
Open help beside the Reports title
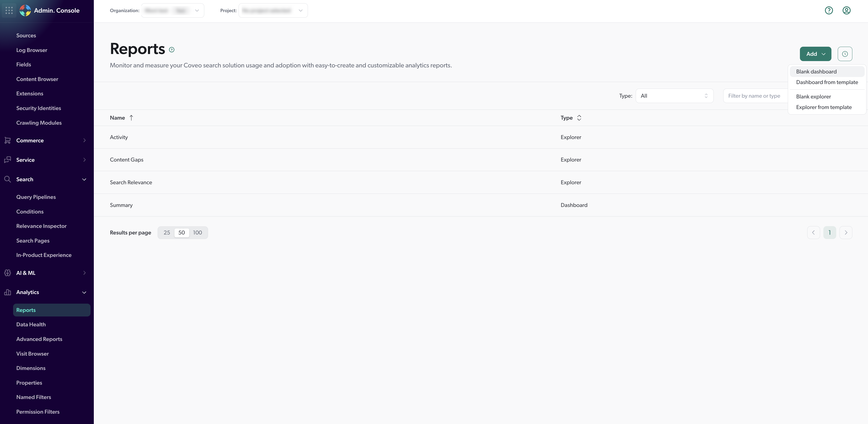click(x=172, y=49)
